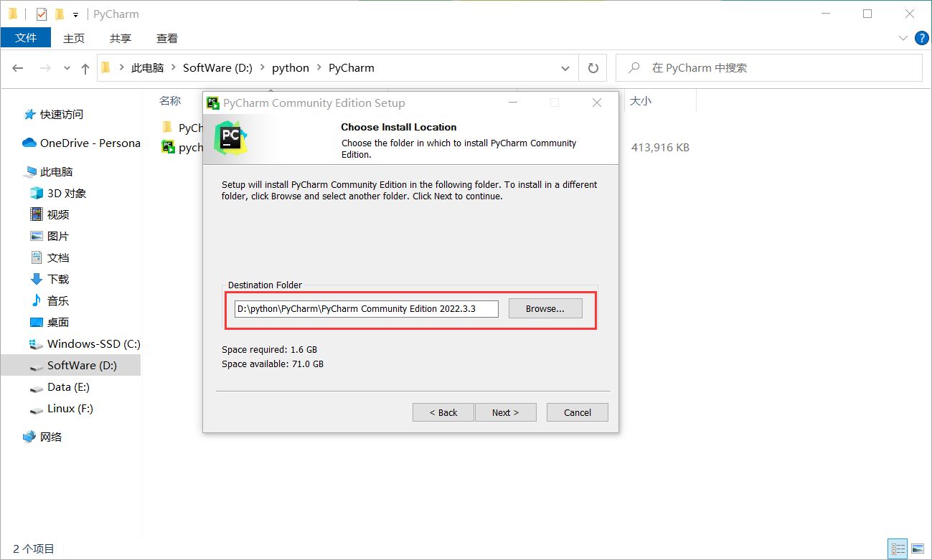Go forward in Explorer navigation
This screenshot has width=932, height=560.
[45, 68]
